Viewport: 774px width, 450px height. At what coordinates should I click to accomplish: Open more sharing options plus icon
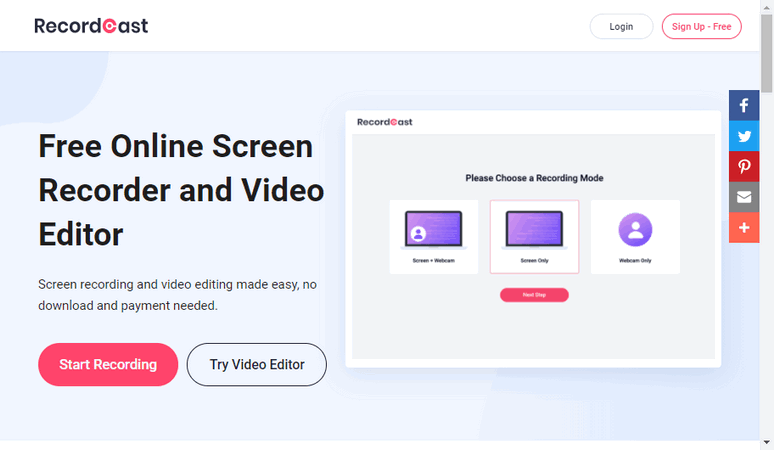tap(744, 227)
